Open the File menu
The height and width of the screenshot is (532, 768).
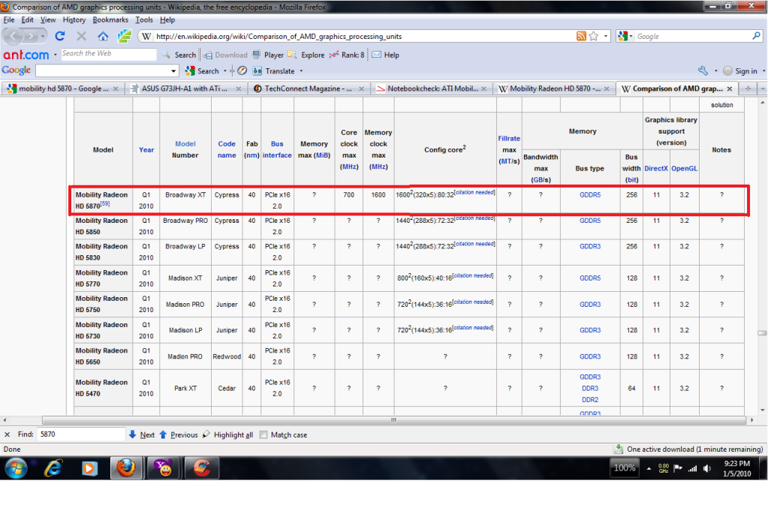tap(9, 20)
